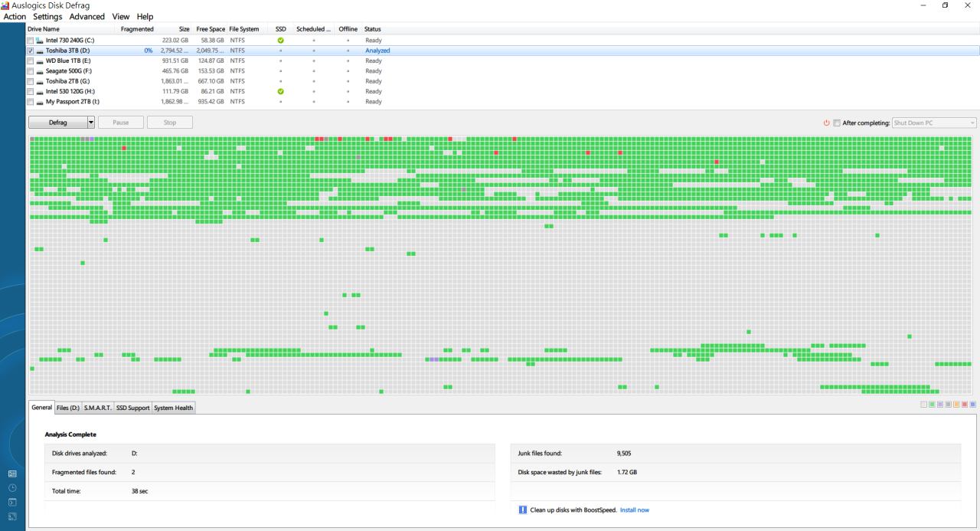
Task: Click the bottom-most icon in the left sidebar
Action: coord(12,516)
